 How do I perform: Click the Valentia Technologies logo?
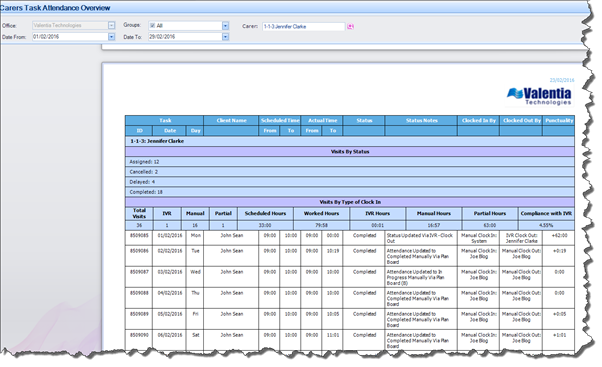pos(539,96)
